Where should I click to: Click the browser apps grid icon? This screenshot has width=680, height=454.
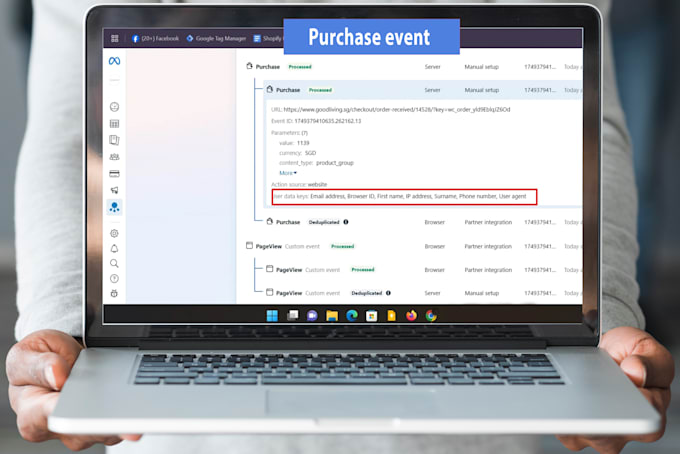click(x=114, y=39)
